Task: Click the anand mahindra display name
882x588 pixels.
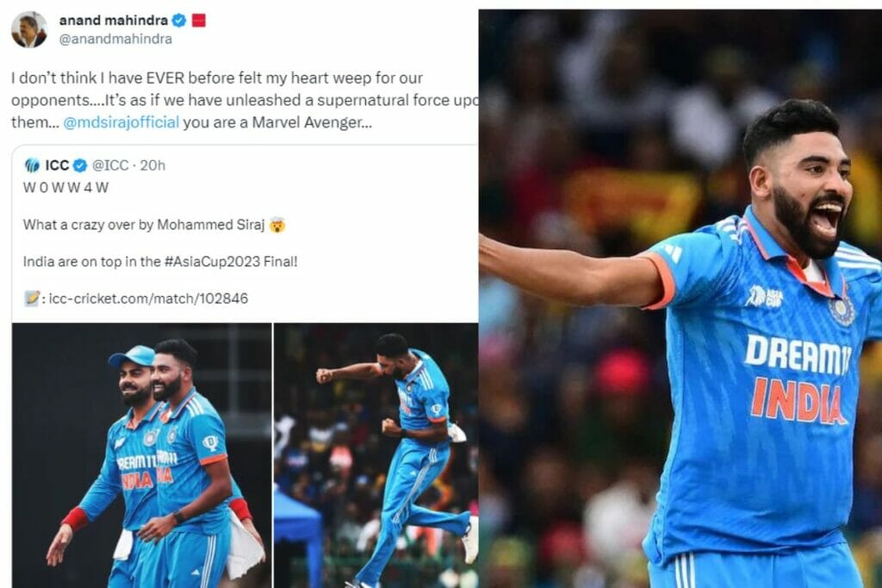Action: (113, 21)
